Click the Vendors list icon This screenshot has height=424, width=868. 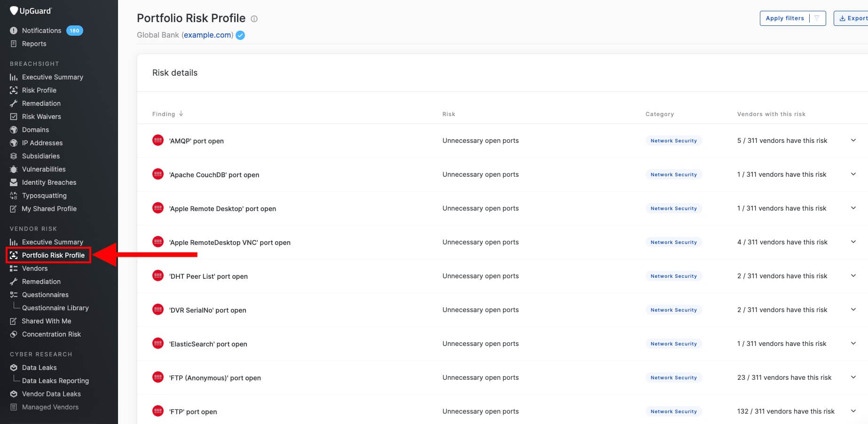(14, 268)
